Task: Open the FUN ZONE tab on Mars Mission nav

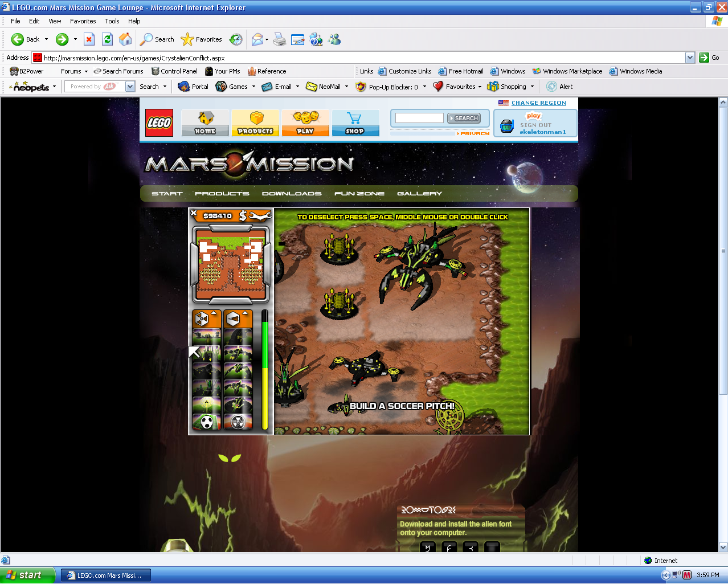Action: click(x=359, y=194)
